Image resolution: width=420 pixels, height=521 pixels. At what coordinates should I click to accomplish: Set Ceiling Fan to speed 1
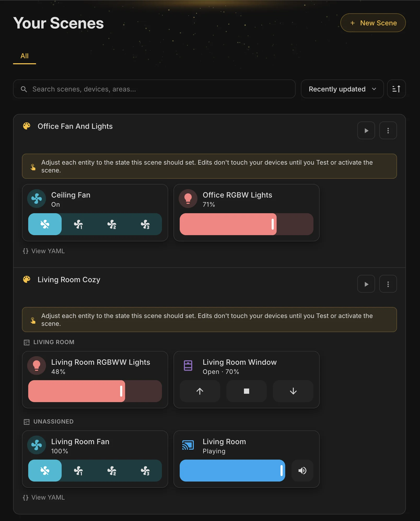[x=78, y=224]
